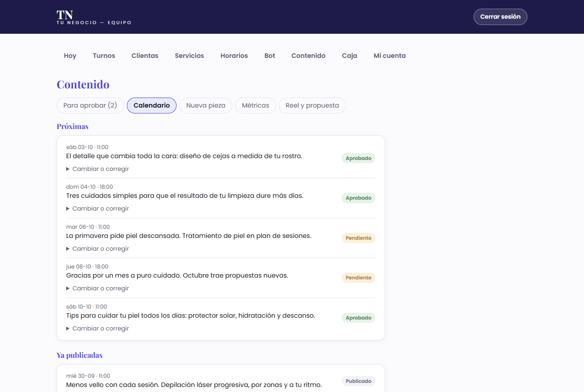Click text 'Menos vello con cada sesión'
The height and width of the screenshot is (392, 584).
click(x=112, y=385)
